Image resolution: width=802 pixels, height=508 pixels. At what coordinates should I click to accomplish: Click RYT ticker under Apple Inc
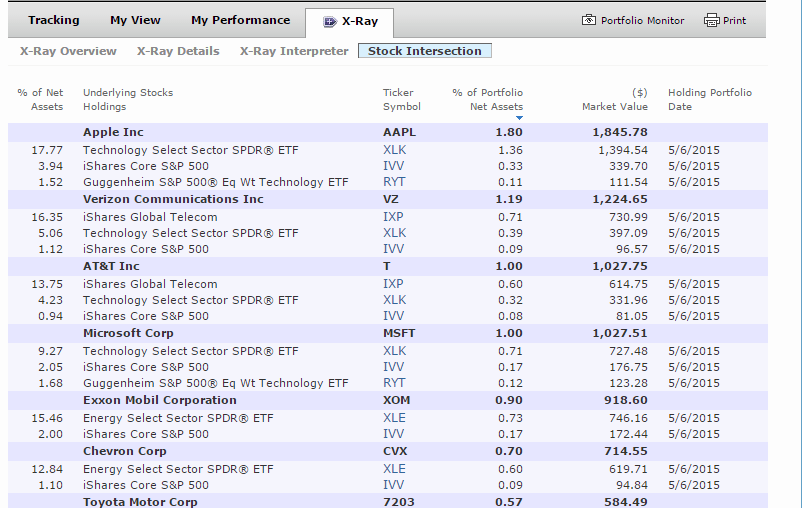(394, 182)
